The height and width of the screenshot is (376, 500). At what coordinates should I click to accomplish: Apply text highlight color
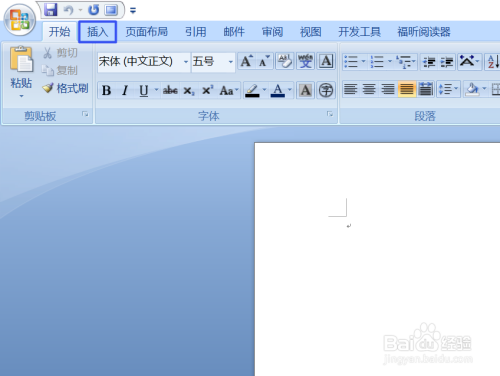point(252,90)
